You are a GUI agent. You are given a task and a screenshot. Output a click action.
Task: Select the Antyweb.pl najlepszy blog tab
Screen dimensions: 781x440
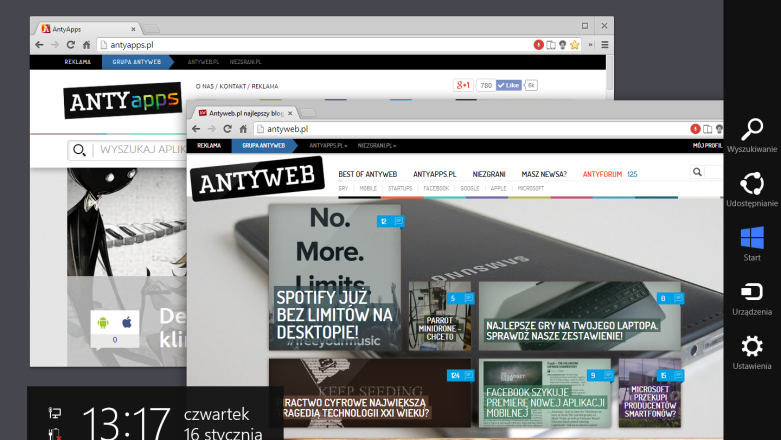point(246,113)
